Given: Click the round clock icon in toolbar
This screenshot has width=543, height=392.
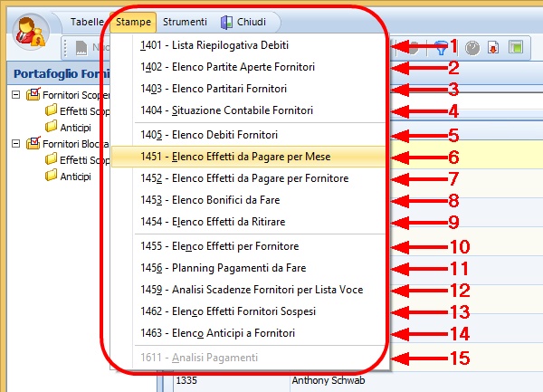Looking at the screenshot, I should [473, 45].
